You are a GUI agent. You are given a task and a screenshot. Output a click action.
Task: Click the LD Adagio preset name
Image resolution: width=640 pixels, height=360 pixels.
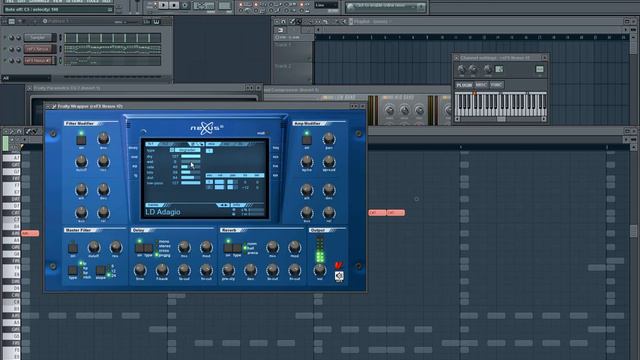[163, 212]
